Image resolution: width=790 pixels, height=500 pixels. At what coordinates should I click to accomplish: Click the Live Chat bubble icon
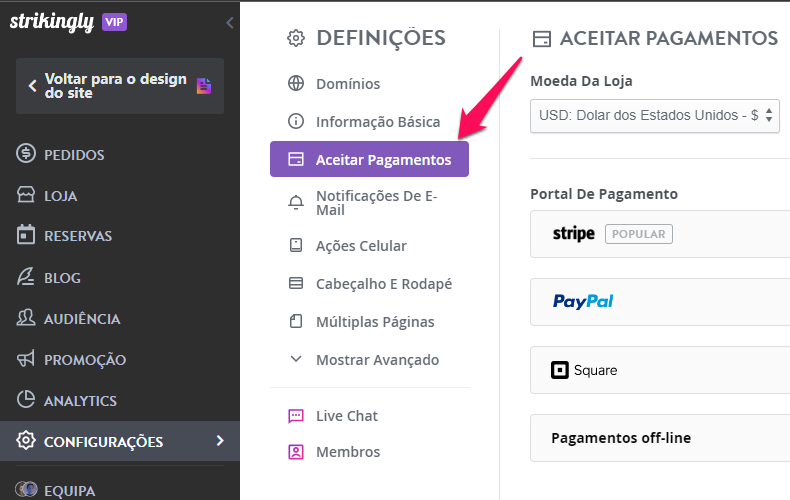pyautogui.click(x=296, y=416)
